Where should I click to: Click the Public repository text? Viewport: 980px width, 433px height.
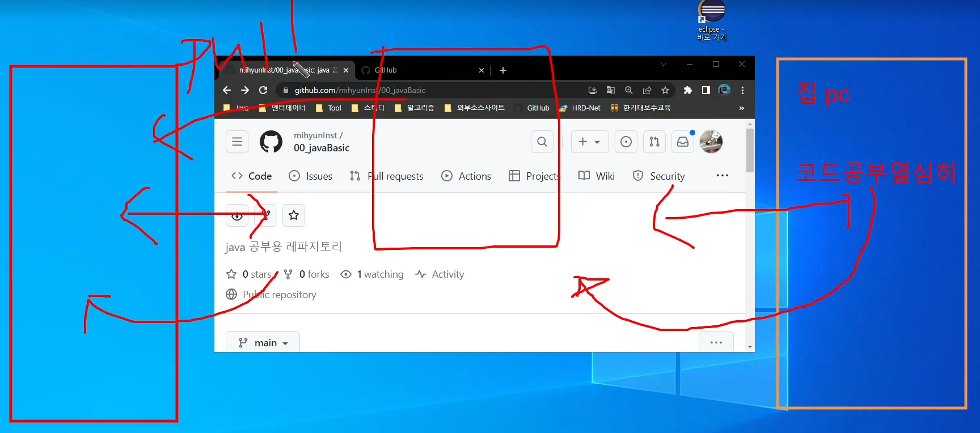click(x=280, y=295)
